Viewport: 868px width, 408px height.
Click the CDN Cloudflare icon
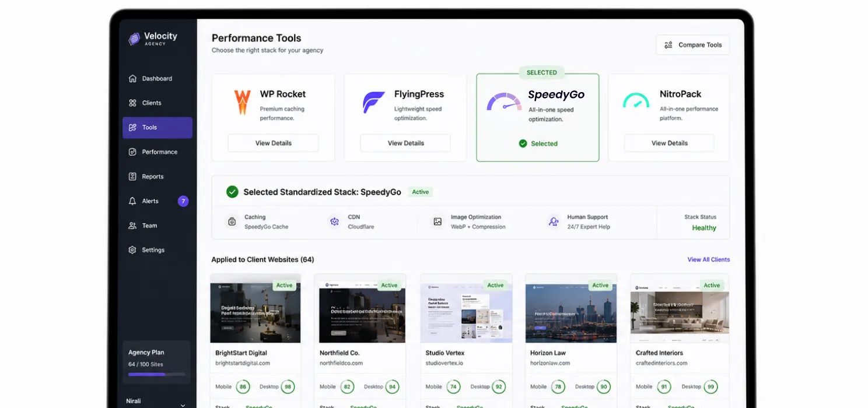(x=334, y=221)
